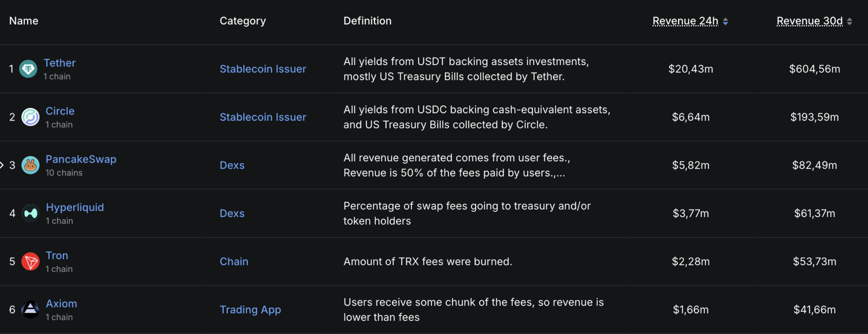The height and width of the screenshot is (334, 868).
Task: Click PancakeSwap's 30d revenue $82,49m
Action: click(815, 165)
